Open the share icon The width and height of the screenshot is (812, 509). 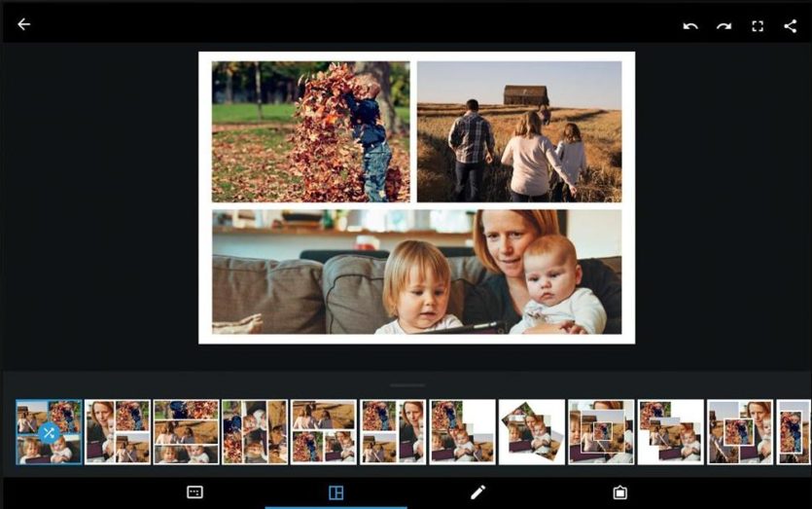click(x=791, y=26)
